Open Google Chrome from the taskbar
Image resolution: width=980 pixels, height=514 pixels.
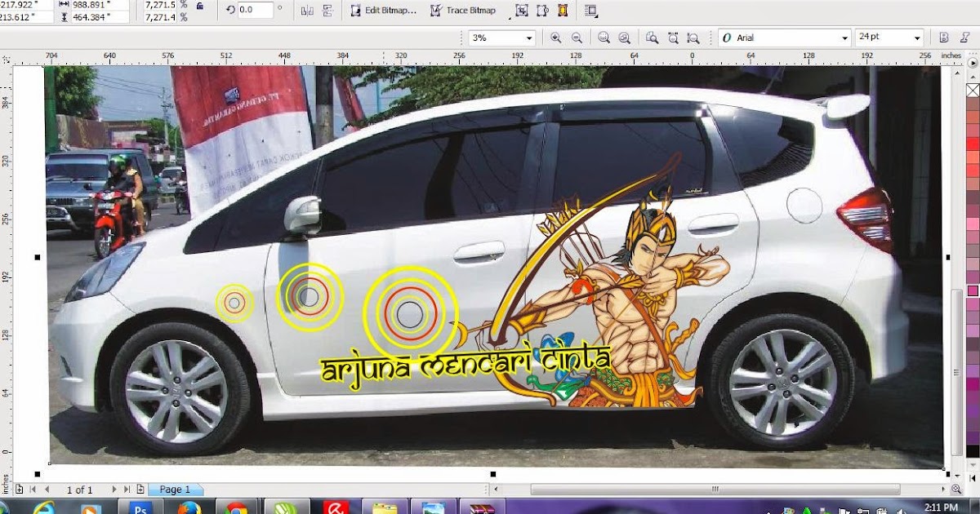tap(238, 507)
